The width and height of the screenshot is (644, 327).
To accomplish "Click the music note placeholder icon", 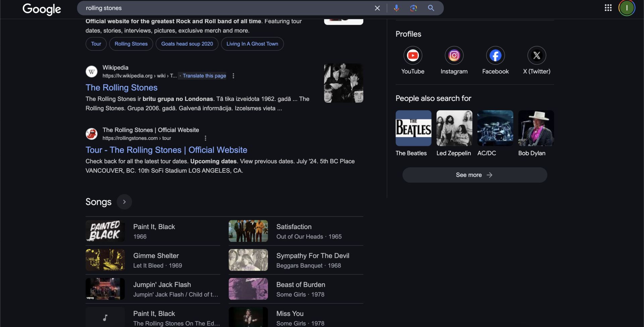I will (x=105, y=317).
